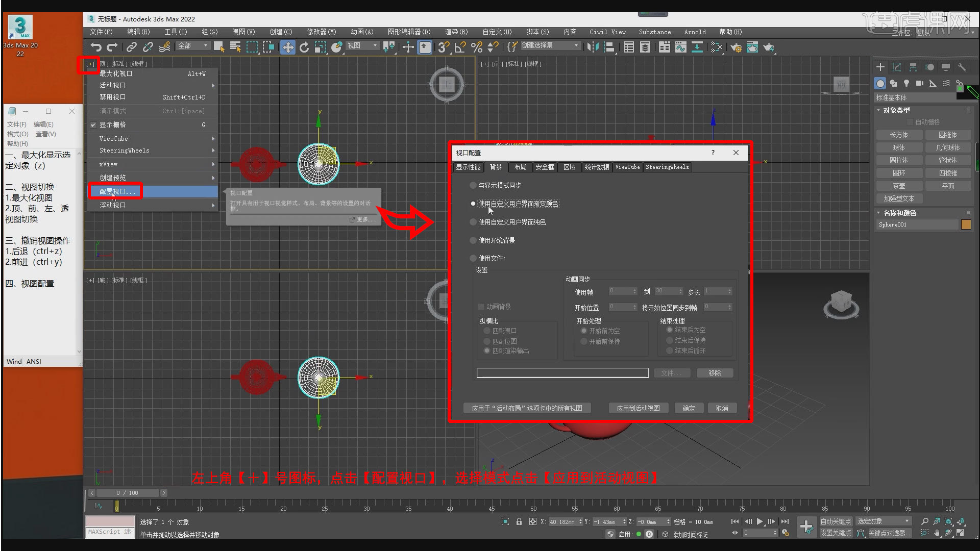Viewport: 980px width, 551px height.
Task: Select radio 使用自定义用户界面渐变颜色
Action: point(473,204)
